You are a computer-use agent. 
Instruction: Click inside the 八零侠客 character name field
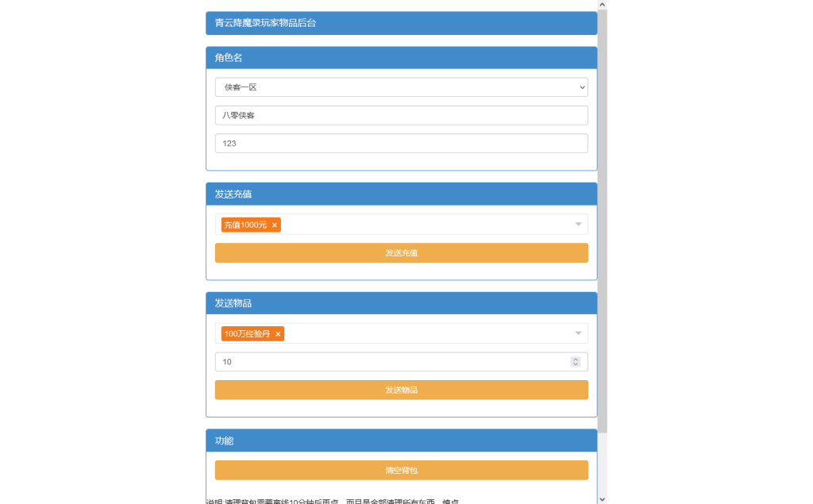(x=401, y=115)
